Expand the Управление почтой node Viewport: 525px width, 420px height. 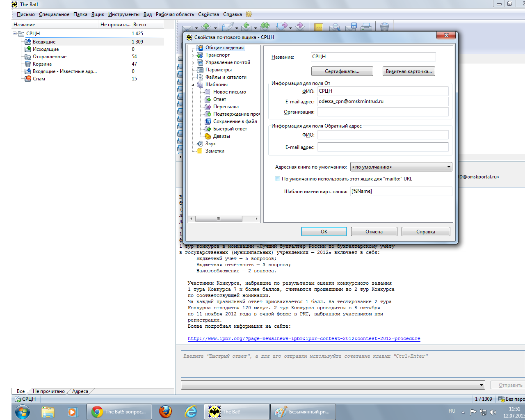coord(193,63)
